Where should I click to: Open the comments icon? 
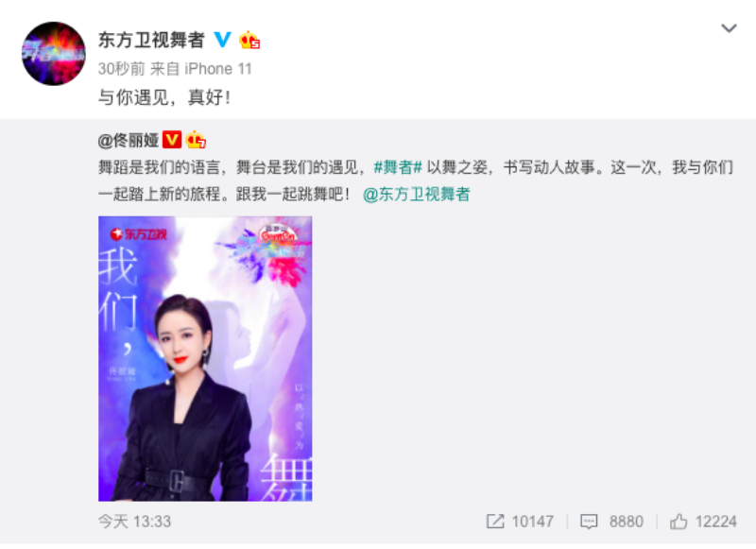(589, 521)
